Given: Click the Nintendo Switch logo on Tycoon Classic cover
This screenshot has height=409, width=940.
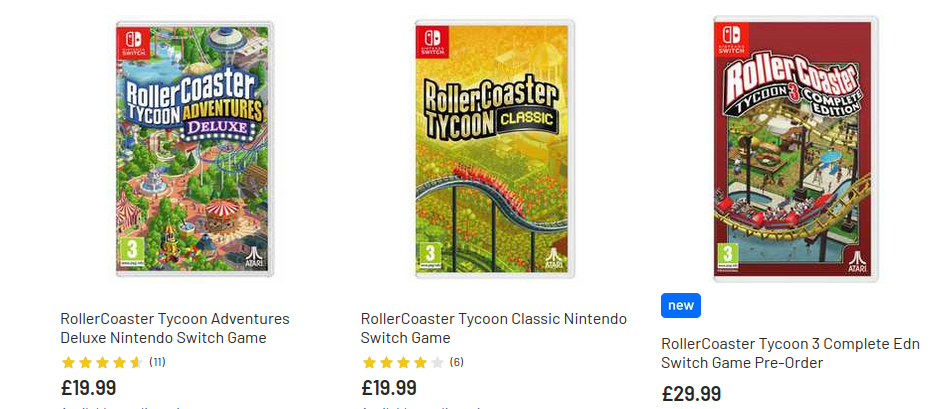Looking at the screenshot, I should (432, 43).
